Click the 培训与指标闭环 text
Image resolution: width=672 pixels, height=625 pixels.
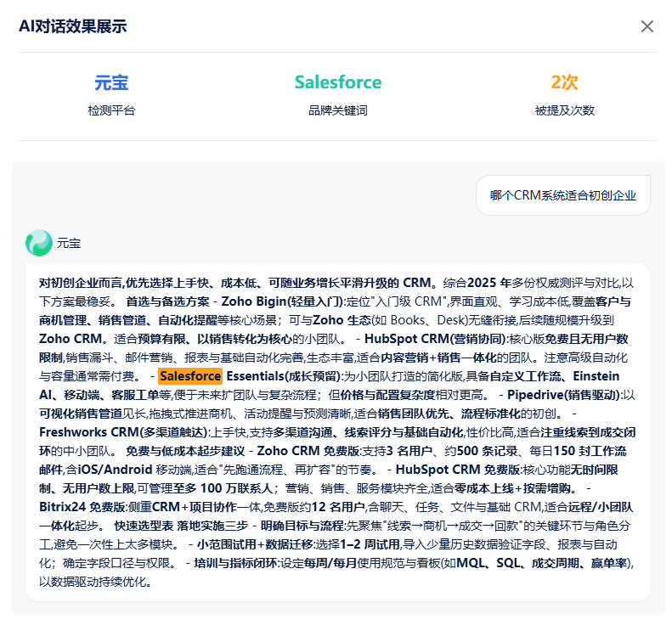coord(235,563)
